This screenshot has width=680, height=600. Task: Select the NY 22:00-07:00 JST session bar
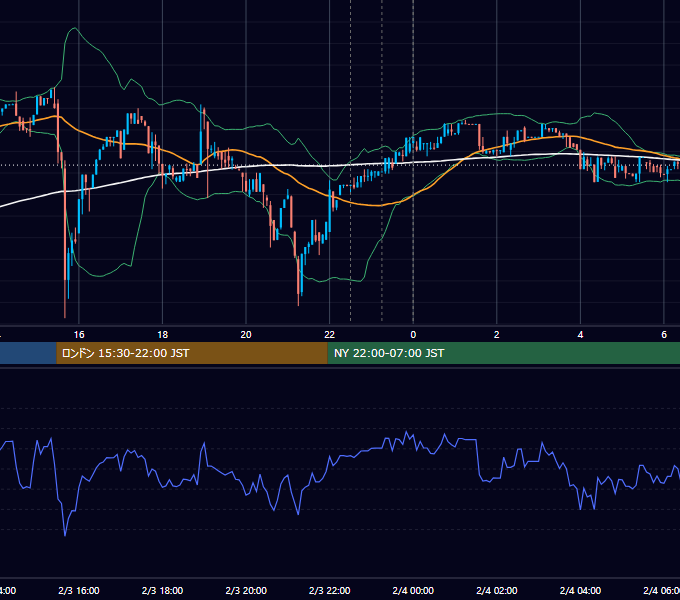pyautogui.click(x=503, y=353)
